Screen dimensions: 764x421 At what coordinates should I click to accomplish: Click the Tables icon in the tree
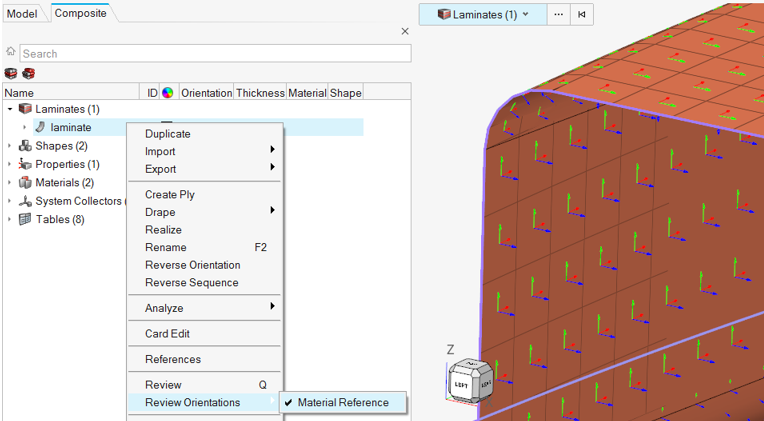coord(25,219)
